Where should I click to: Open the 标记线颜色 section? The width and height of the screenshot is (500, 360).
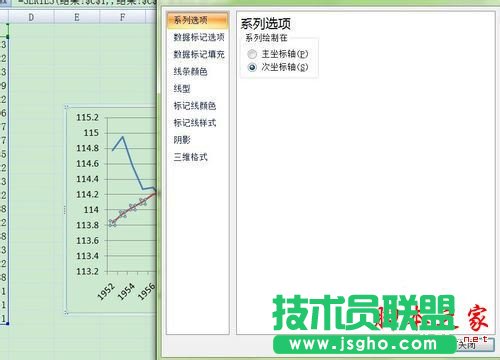[195, 106]
